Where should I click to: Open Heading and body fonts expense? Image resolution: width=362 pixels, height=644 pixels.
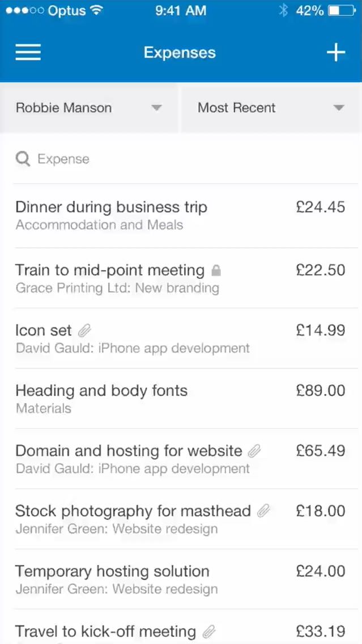101,391
